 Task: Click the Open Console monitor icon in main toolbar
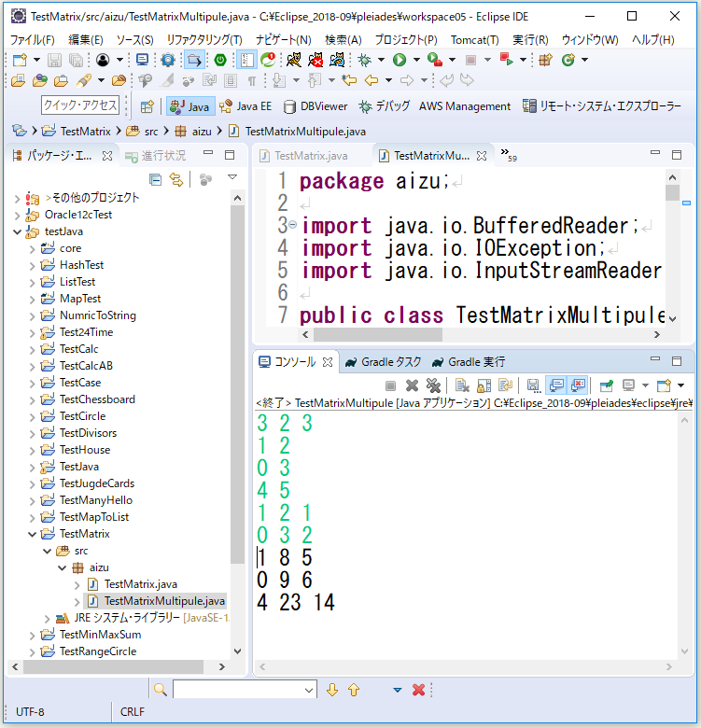tap(142, 60)
